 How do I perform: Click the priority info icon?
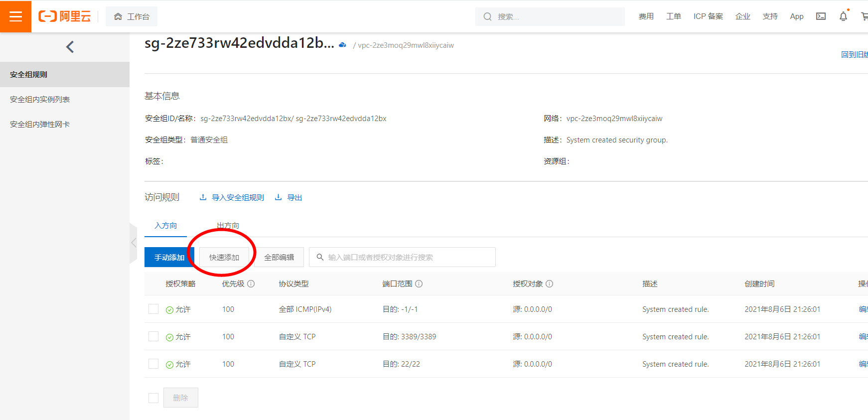[251, 284]
